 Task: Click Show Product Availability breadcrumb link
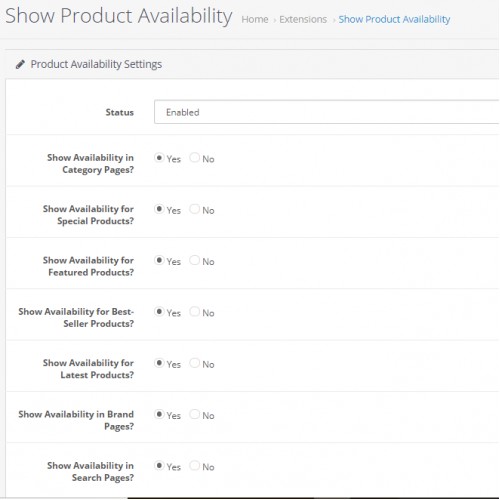tap(394, 19)
